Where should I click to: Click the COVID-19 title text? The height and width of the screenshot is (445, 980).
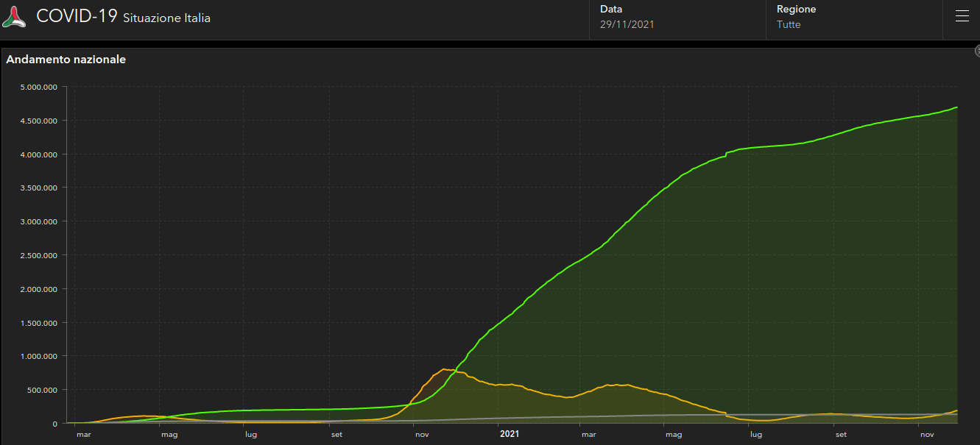(x=77, y=16)
